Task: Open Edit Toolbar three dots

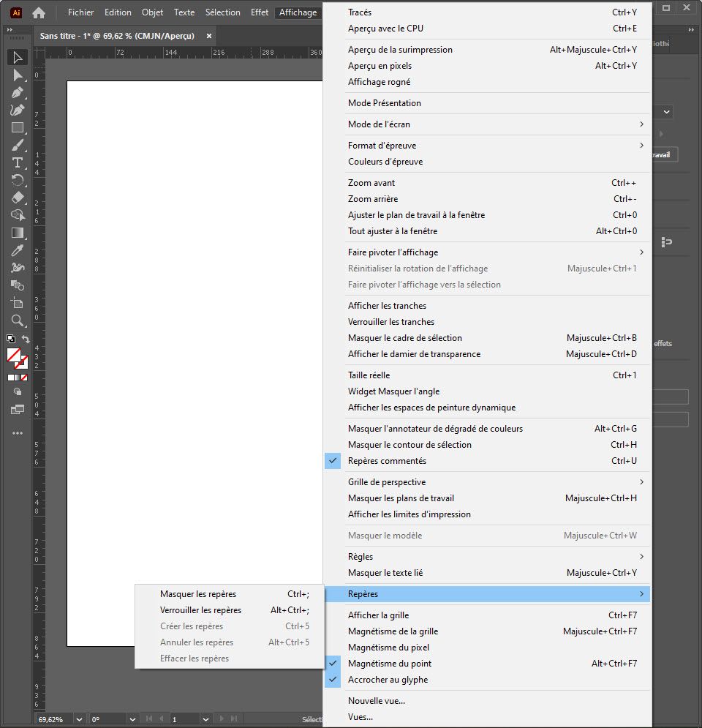Action: [x=17, y=433]
